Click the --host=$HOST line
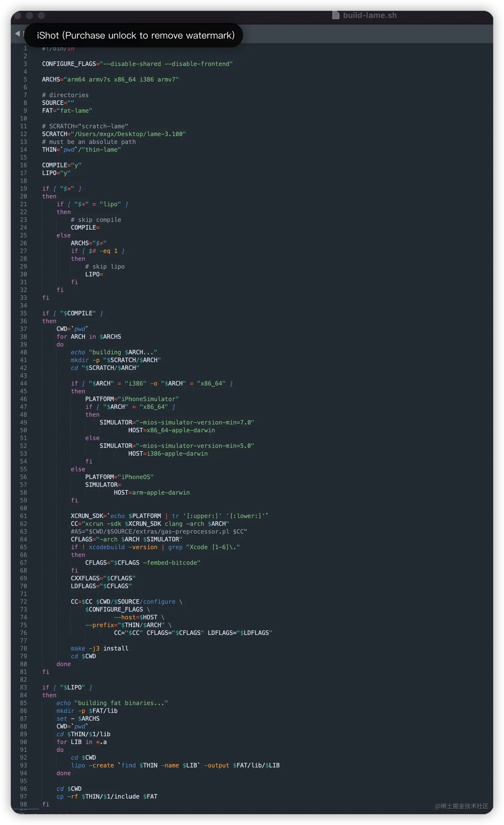 point(139,617)
